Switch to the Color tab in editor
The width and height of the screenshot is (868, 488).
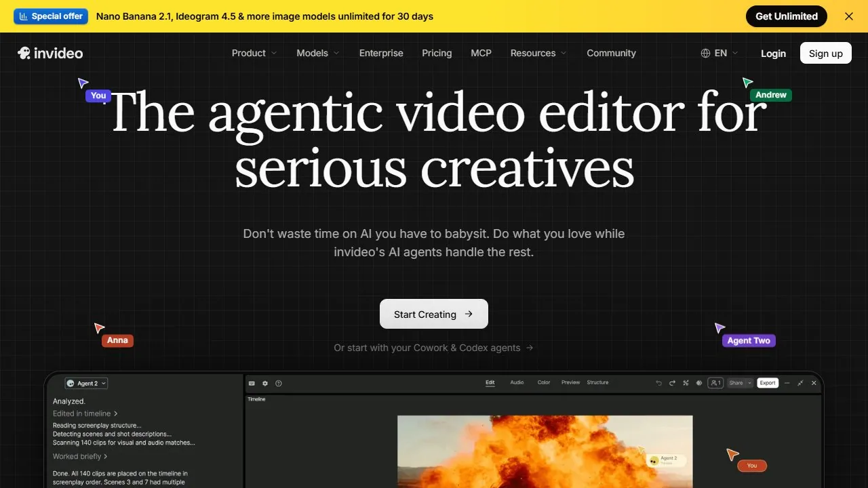tap(544, 383)
